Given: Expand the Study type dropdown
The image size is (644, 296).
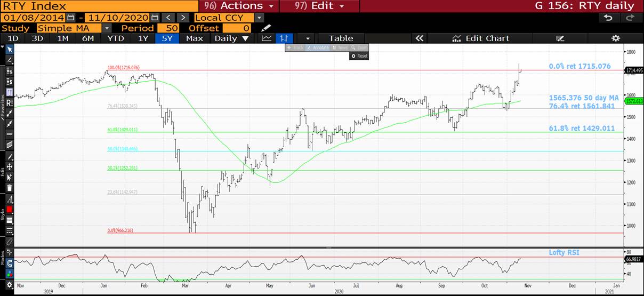Looking at the screenshot, I should pyautogui.click(x=107, y=28).
